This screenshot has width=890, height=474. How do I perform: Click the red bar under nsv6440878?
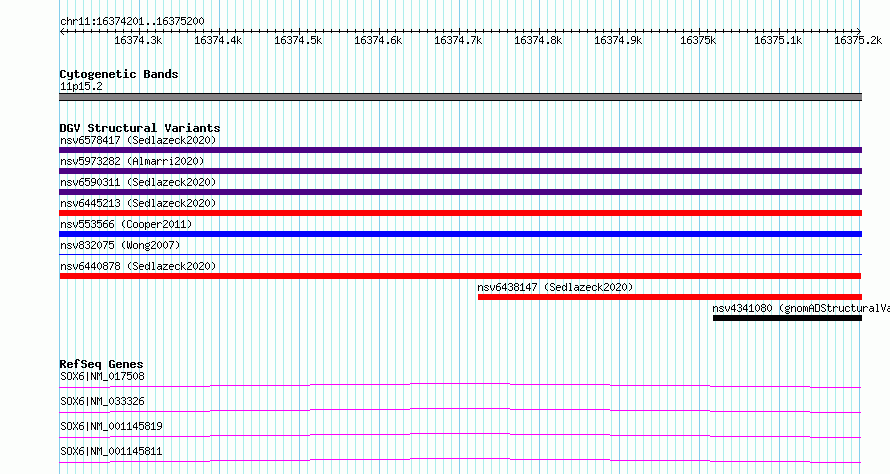coord(460,276)
